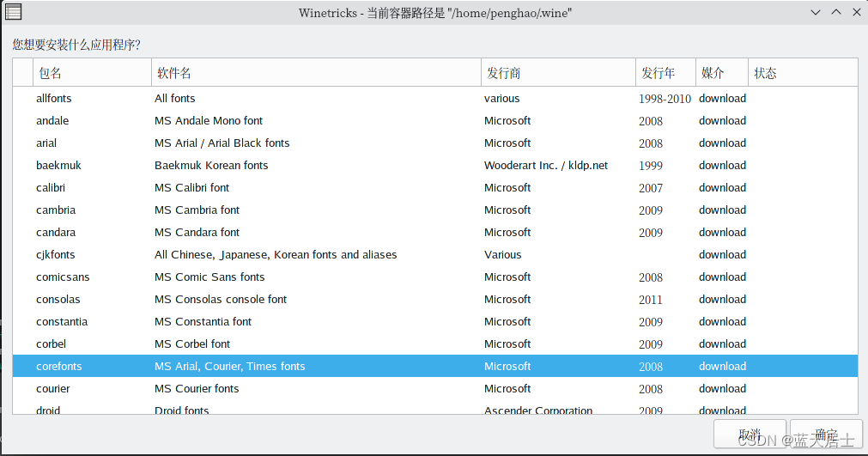This screenshot has width=868, height=456.
Task: Click year '1998-2010' cell
Action: (x=665, y=99)
